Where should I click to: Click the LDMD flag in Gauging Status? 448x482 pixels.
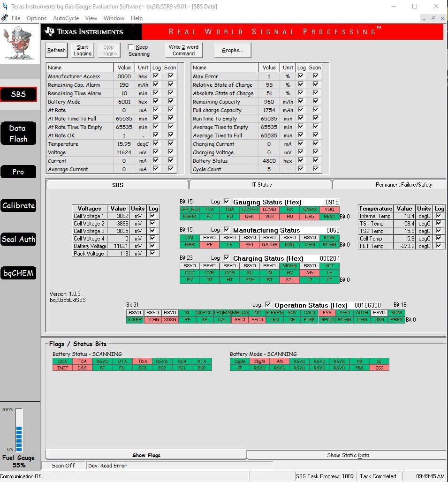point(269,209)
